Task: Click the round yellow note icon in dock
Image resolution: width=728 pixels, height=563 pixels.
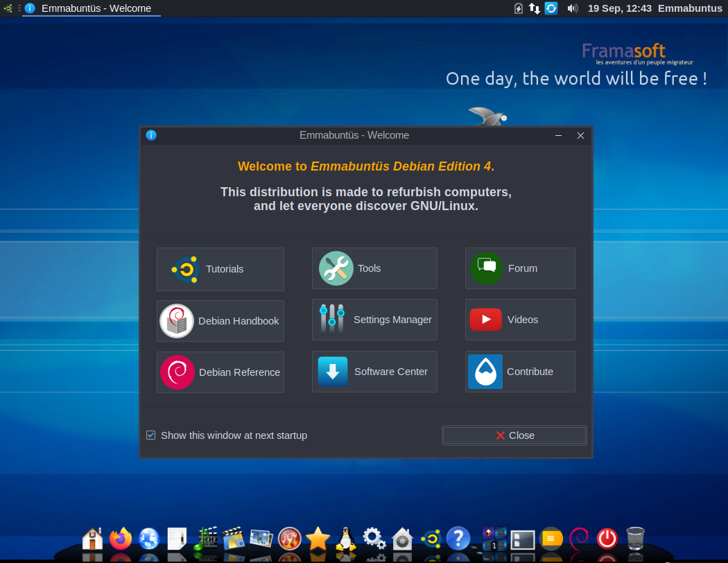Action: 551,539
